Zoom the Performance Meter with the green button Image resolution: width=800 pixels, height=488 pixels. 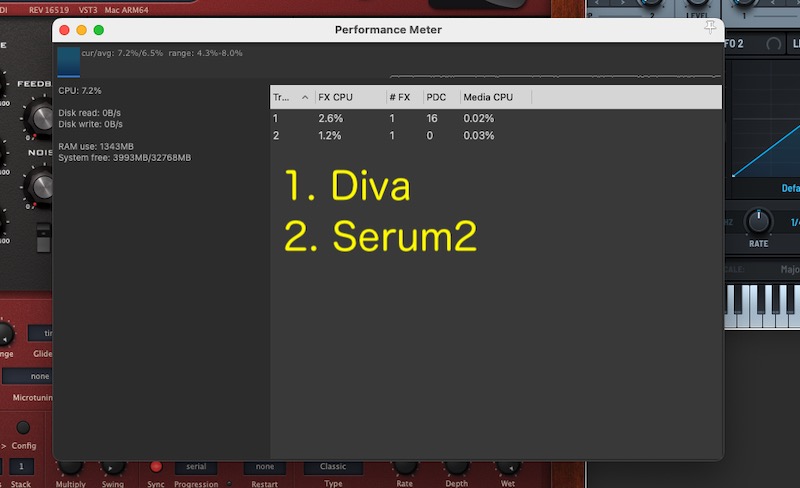tap(98, 30)
